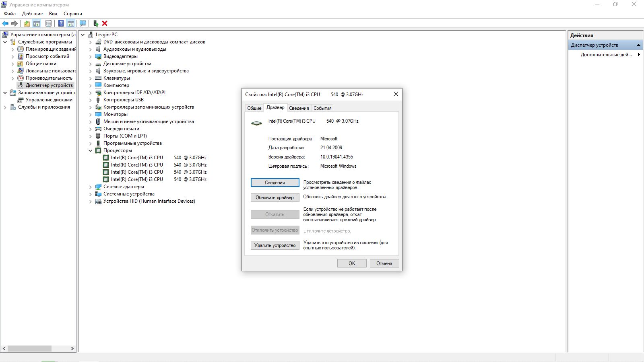Click the Удалить устройство button
644x362 pixels.
coord(275,245)
